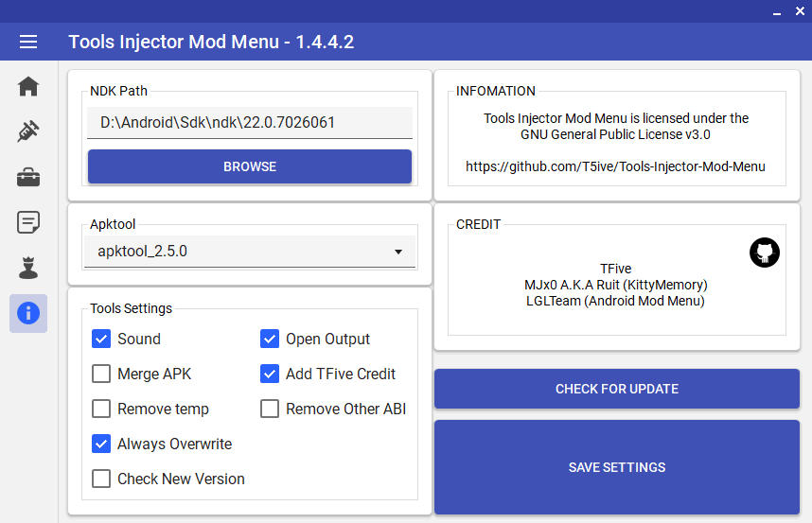Viewport: 812px width, 523px height.
Task: Click 'MJx0 A.K.A Ruit (KittyMemory)' credit line
Action: (x=616, y=285)
